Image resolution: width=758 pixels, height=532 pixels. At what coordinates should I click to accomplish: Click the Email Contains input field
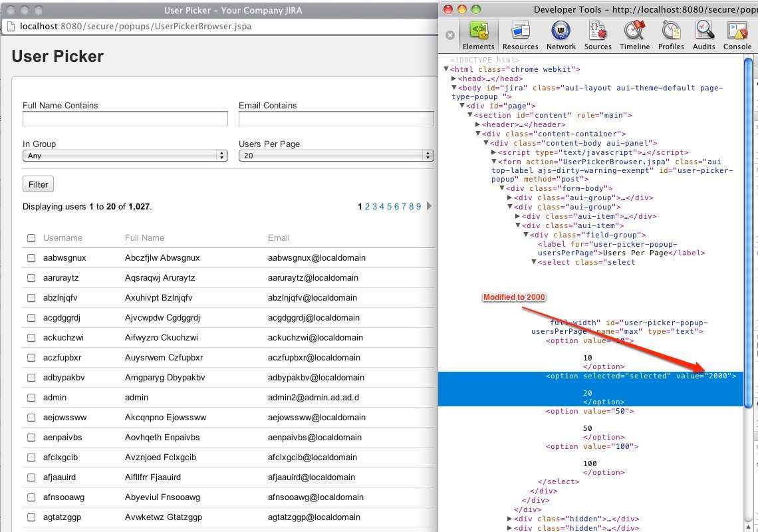pos(336,119)
